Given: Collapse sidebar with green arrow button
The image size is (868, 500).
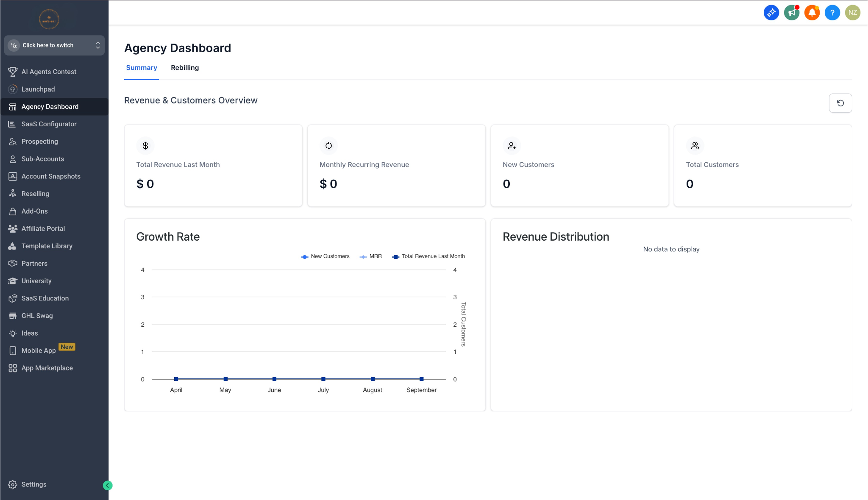Looking at the screenshot, I should (108, 486).
